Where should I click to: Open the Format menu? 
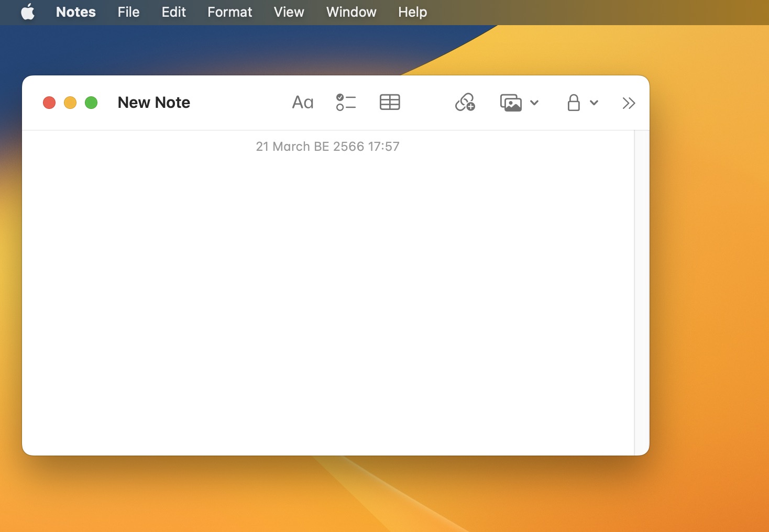(229, 12)
